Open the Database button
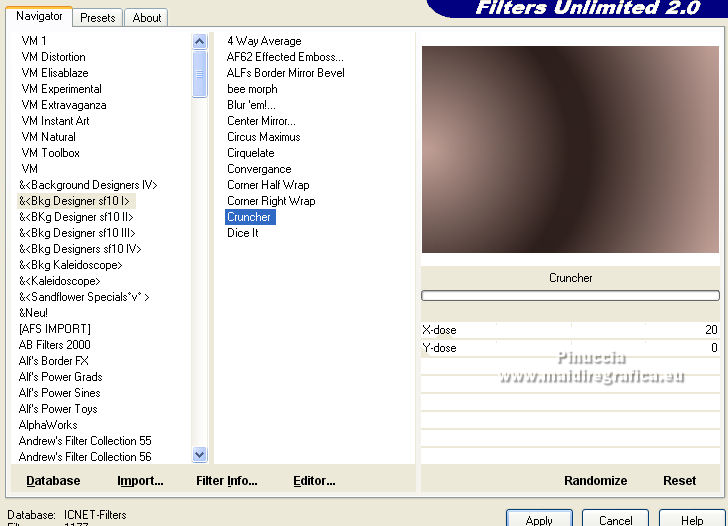 pos(53,481)
